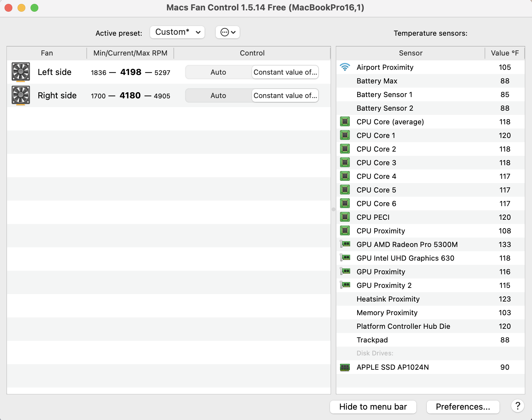Click the Sensor column header
Screen dimensions: 532x420
coord(410,53)
